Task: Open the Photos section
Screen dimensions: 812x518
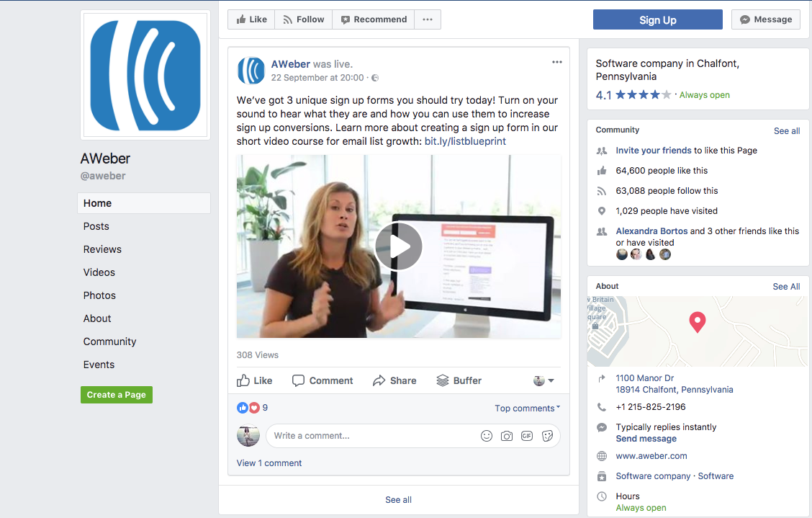Action: coord(99,295)
